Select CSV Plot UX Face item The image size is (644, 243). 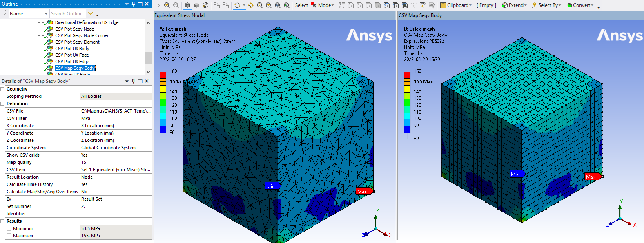point(72,55)
